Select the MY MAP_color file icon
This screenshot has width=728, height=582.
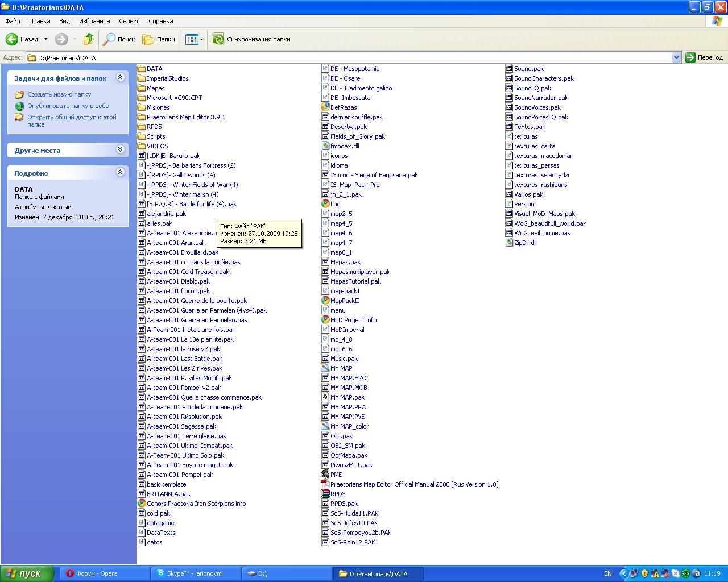(x=325, y=426)
